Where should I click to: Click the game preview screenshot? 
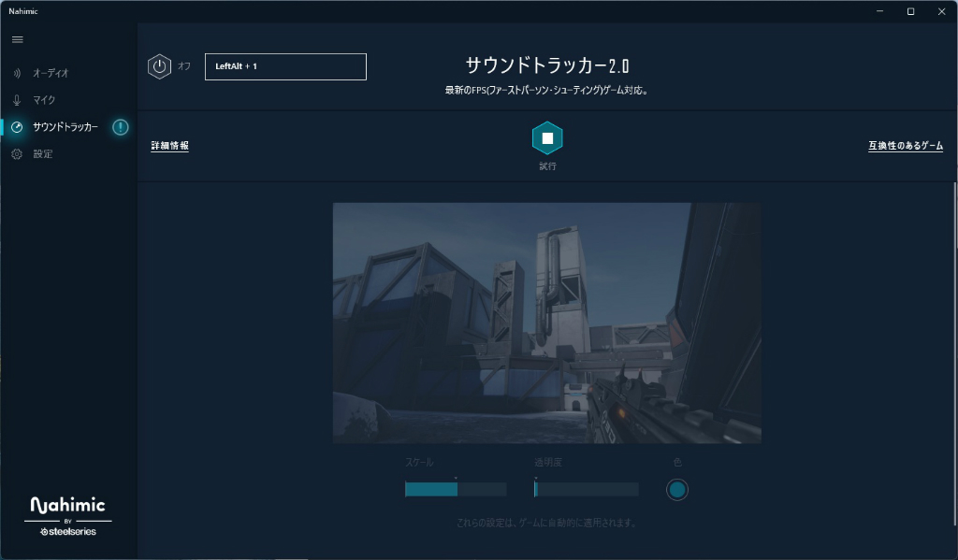[x=546, y=323]
